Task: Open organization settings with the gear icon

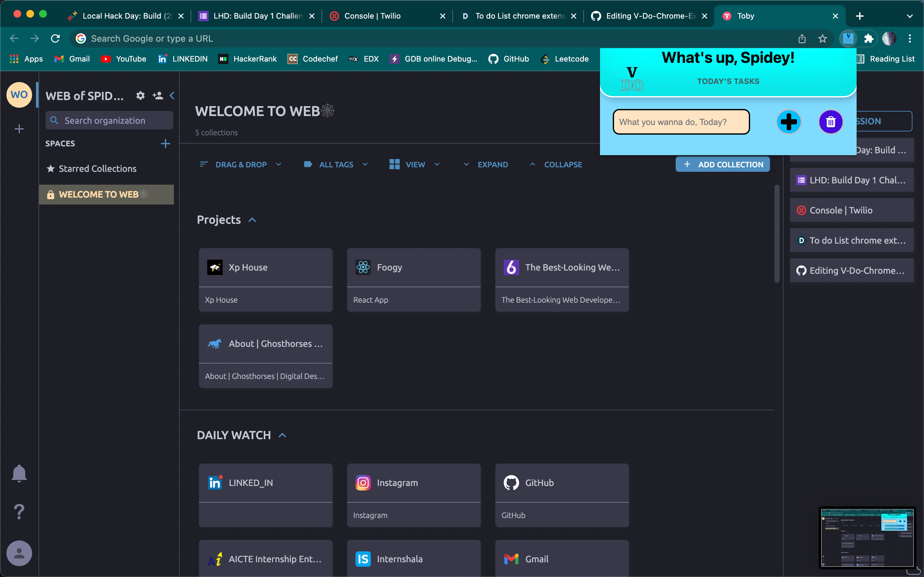Action: pyautogui.click(x=141, y=96)
